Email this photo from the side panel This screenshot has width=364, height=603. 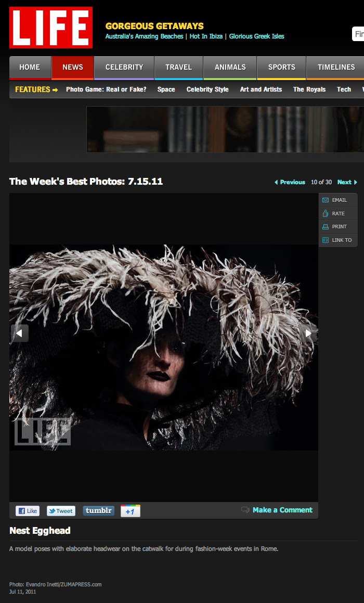click(x=339, y=200)
